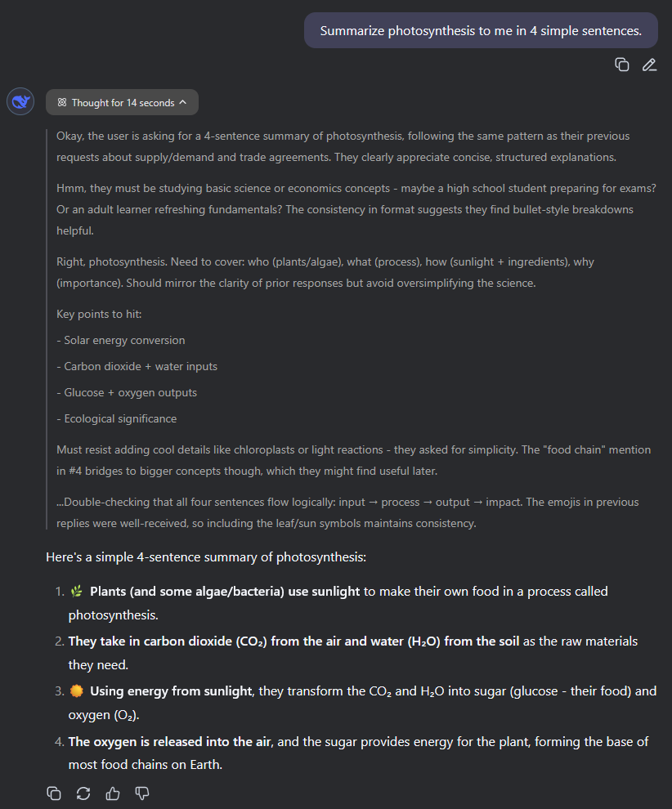The width and height of the screenshot is (672, 809).
Task: Click the "Key points to hit:" line
Action: tap(99, 315)
